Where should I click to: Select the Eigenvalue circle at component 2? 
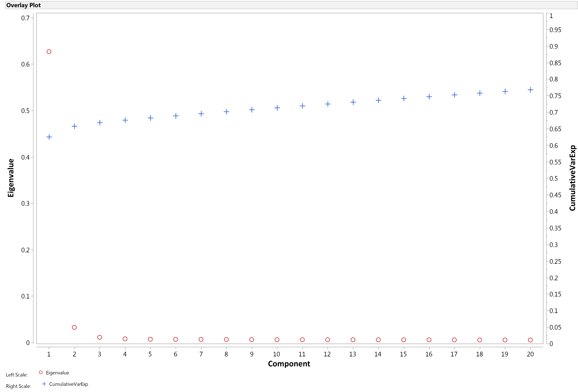74,327
